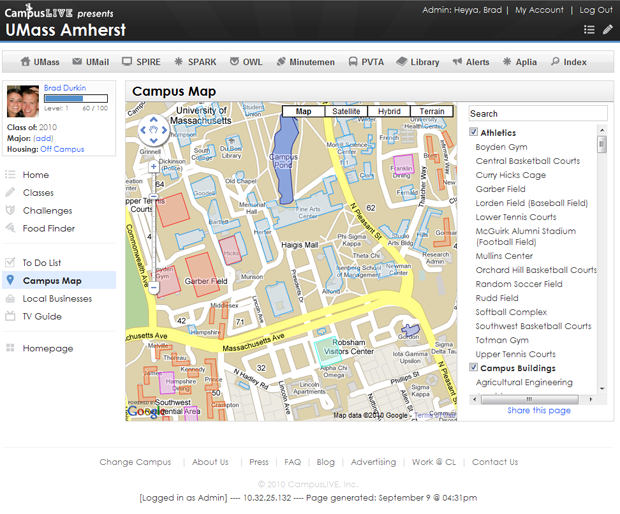Toggle the Campus Buildings checkbox

click(x=474, y=368)
